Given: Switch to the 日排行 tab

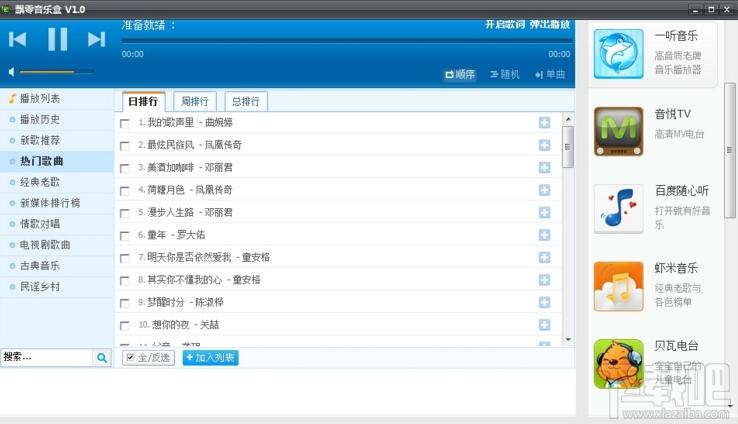Looking at the screenshot, I should click(143, 101).
